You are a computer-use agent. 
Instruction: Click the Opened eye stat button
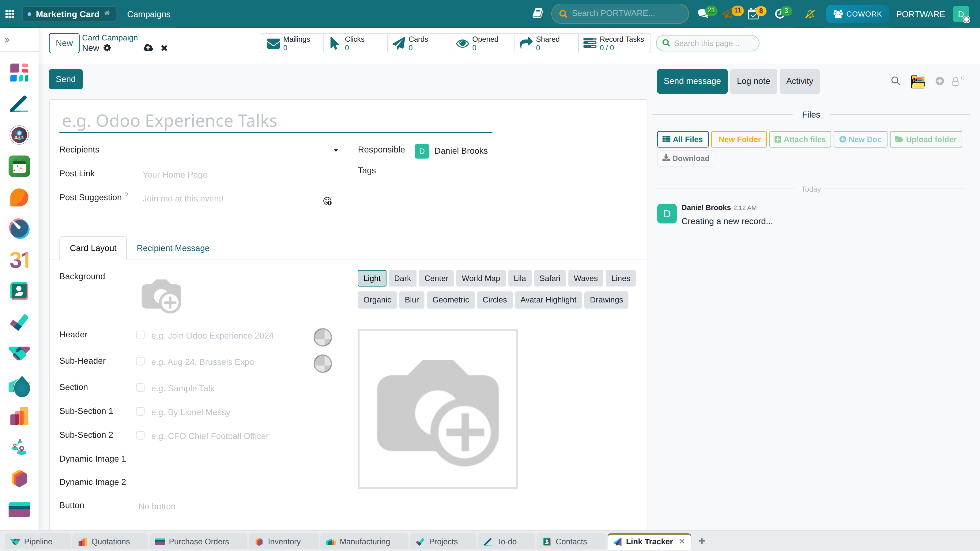[483, 43]
